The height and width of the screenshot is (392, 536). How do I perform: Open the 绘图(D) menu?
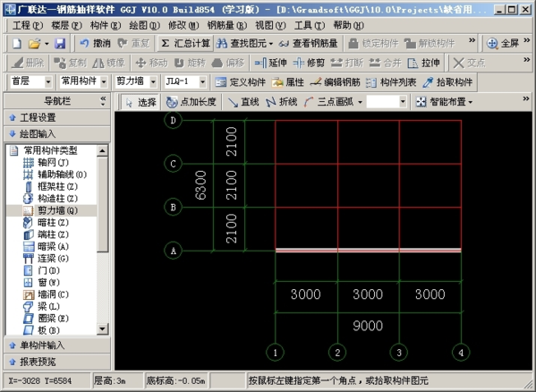click(145, 25)
